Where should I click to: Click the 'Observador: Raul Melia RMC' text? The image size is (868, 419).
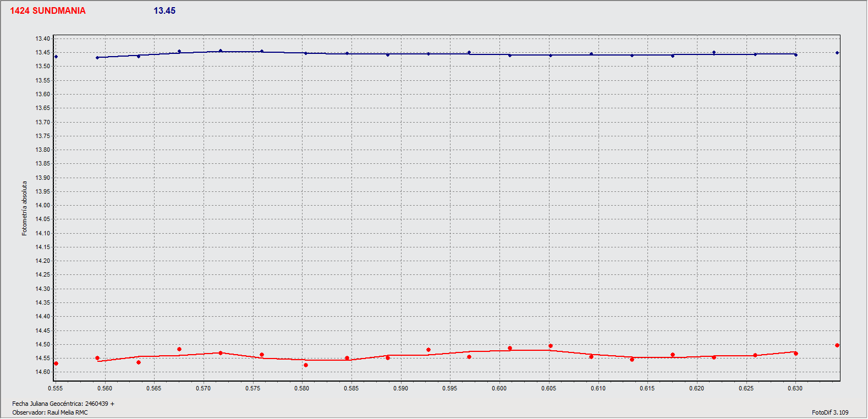click(x=50, y=412)
